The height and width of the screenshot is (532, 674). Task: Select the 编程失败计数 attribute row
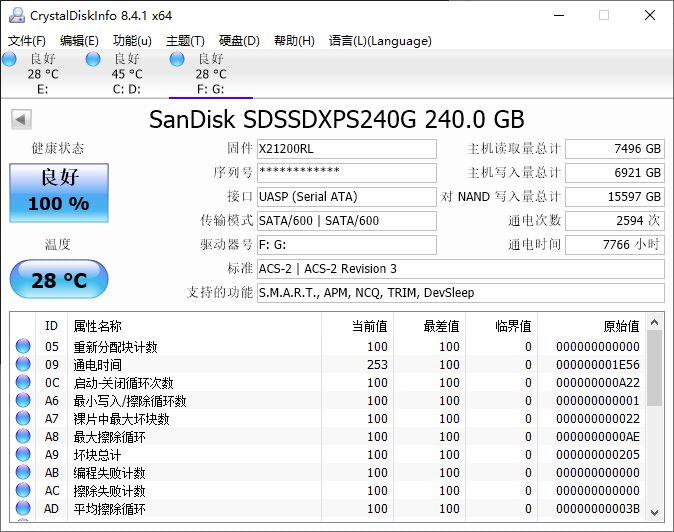(x=328, y=472)
